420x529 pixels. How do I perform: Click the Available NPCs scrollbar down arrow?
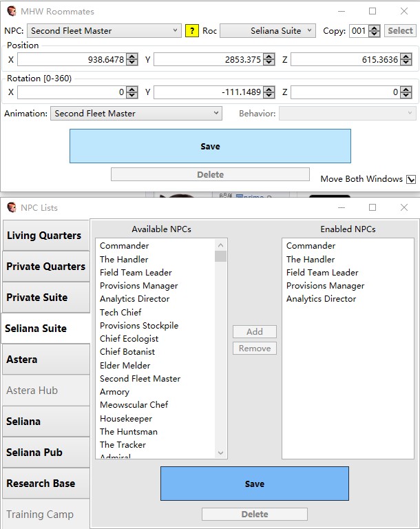click(220, 453)
